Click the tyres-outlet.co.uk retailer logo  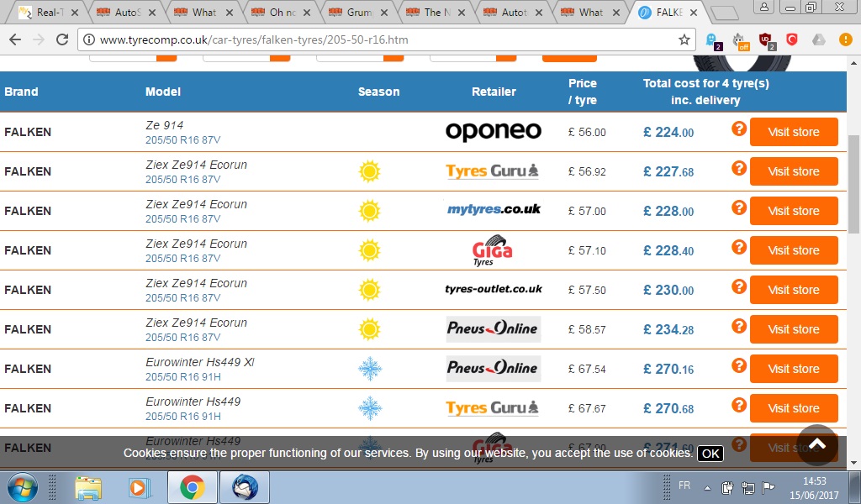coord(493,289)
